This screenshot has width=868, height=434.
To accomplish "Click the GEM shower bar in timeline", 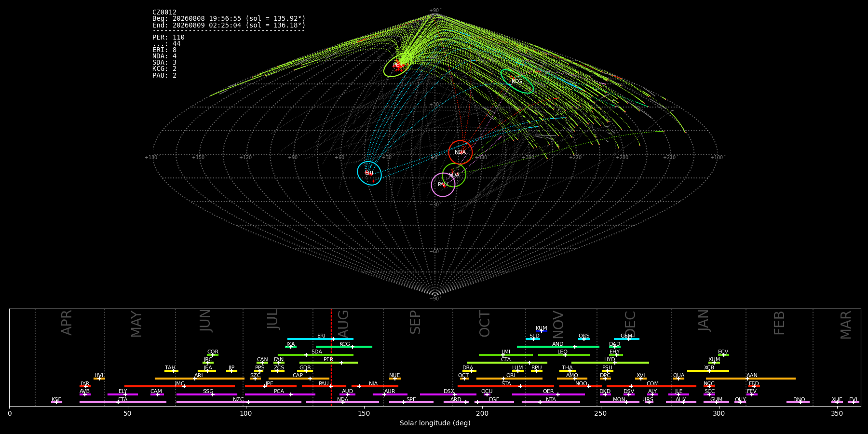I will click(626, 339).
